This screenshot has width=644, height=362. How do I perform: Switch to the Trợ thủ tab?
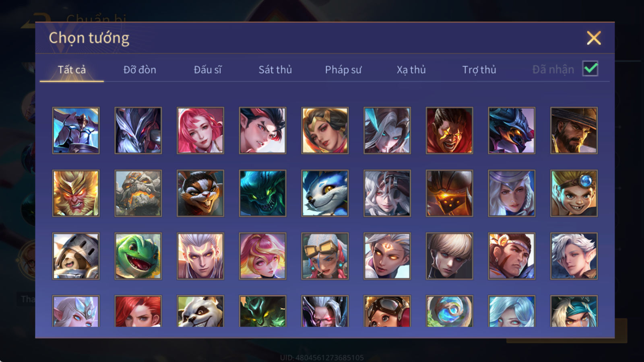point(479,70)
